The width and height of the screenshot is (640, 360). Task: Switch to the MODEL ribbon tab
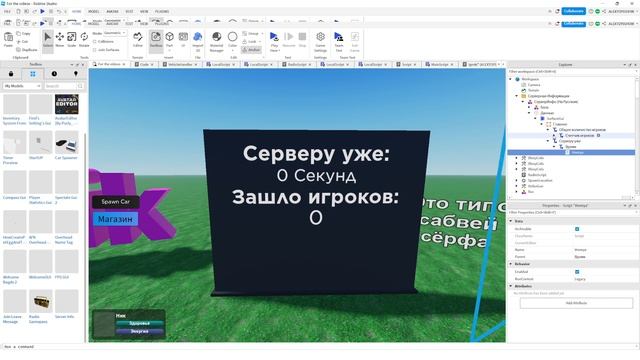click(x=93, y=11)
